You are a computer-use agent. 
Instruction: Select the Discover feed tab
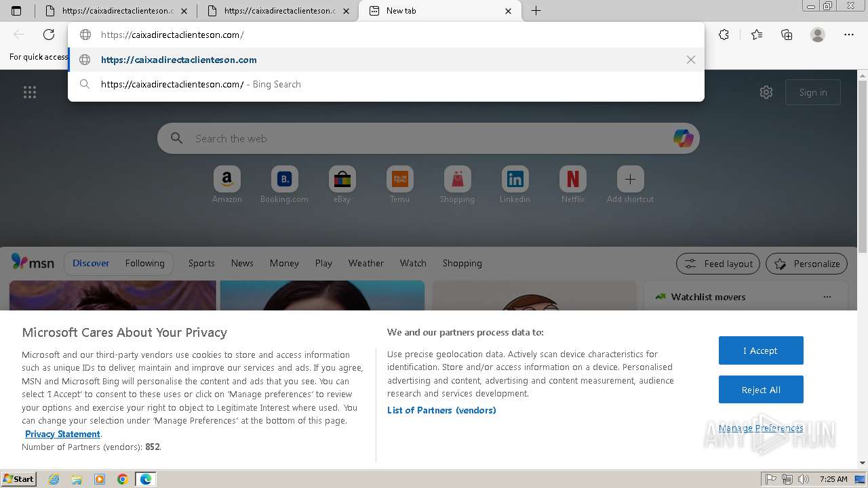pos(91,263)
